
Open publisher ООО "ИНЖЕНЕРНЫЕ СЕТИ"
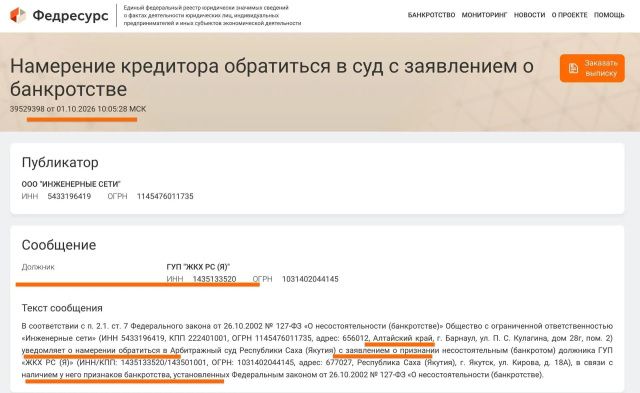[71, 184]
